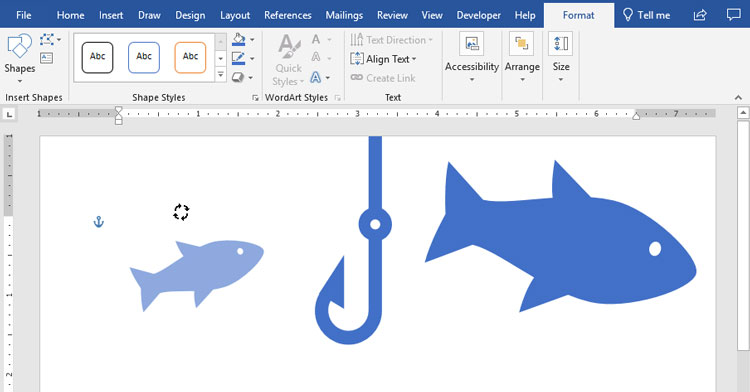Click the anchor icon beside small fish
Viewport: 750px width, 392px height.
coord(99,222)
